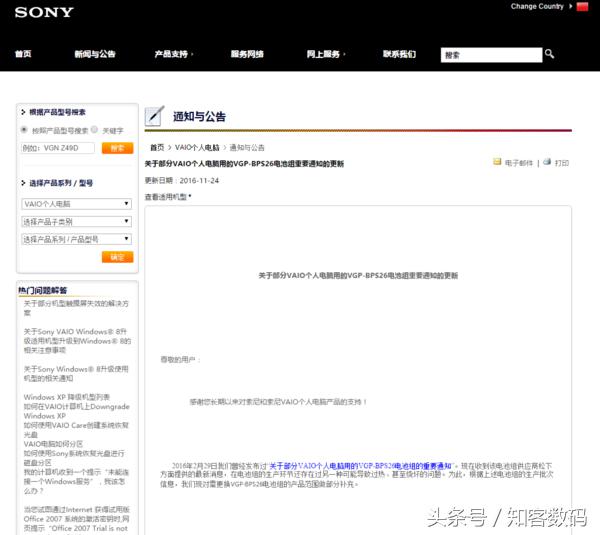Click the VAIO个人电脑 breadcrumb link
This screenshot has height=535, width=600.
pos(197,147)
